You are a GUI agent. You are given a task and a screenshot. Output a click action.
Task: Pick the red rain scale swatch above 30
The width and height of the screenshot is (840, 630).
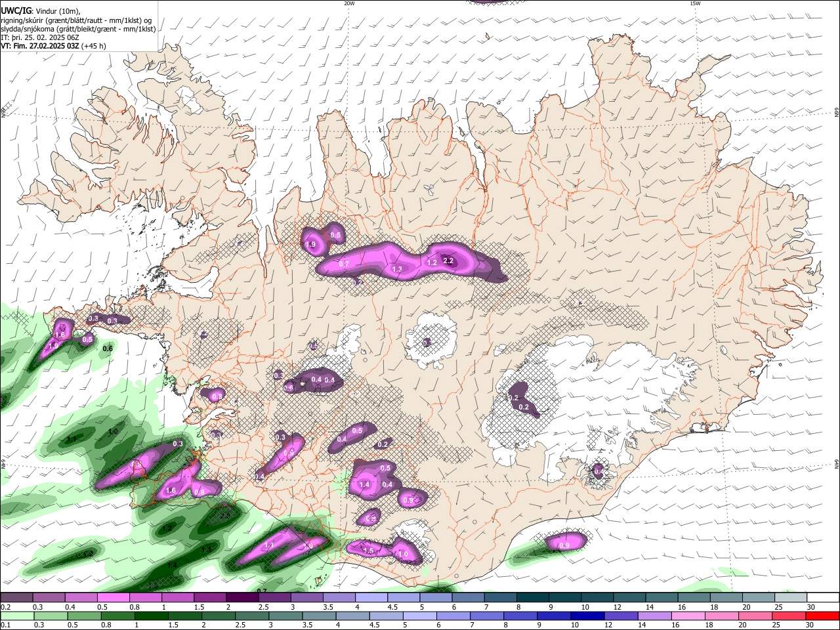(x=822, y=616)
